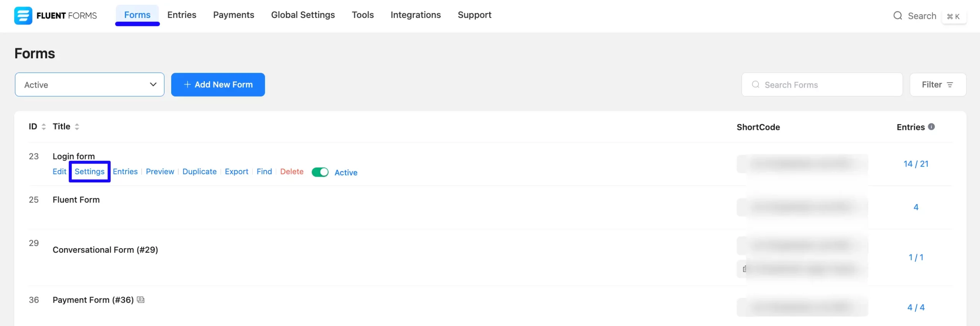Open Settings for Login form

pos(90,172)
